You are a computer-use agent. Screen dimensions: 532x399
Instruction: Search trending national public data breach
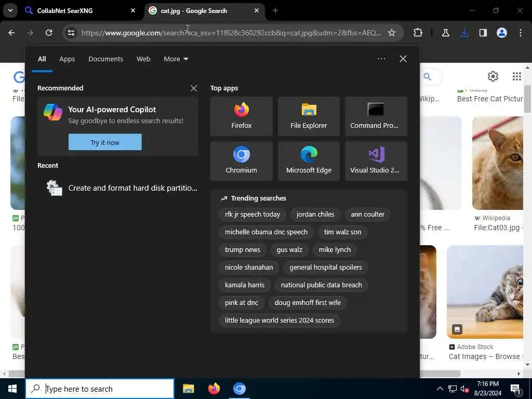point(321,285)
